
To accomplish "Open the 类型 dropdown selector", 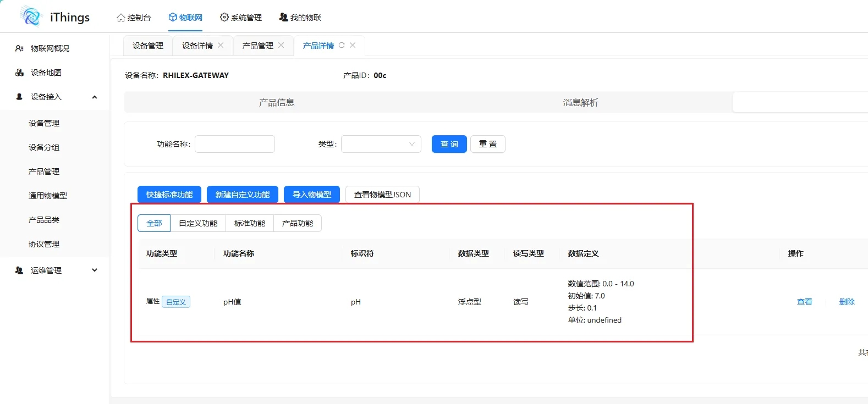I will click(x=381, y=144).
